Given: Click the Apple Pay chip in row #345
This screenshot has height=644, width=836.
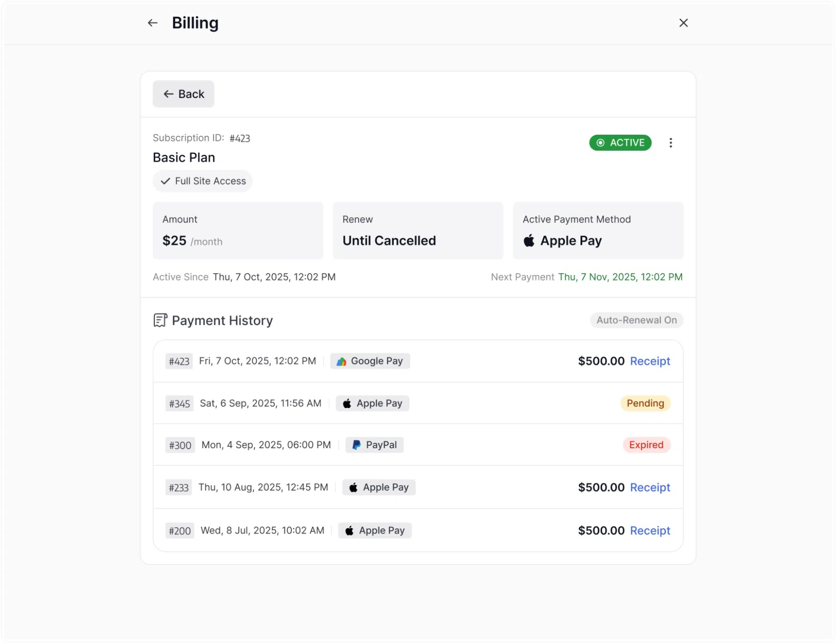Looking at the screenshot, I should click(373, 404).
